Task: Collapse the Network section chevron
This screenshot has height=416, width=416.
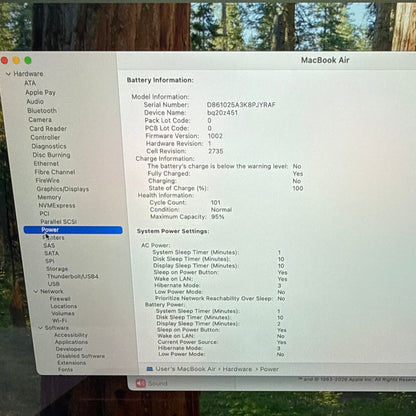Action: pyautogui.click(x=36, y=291)
